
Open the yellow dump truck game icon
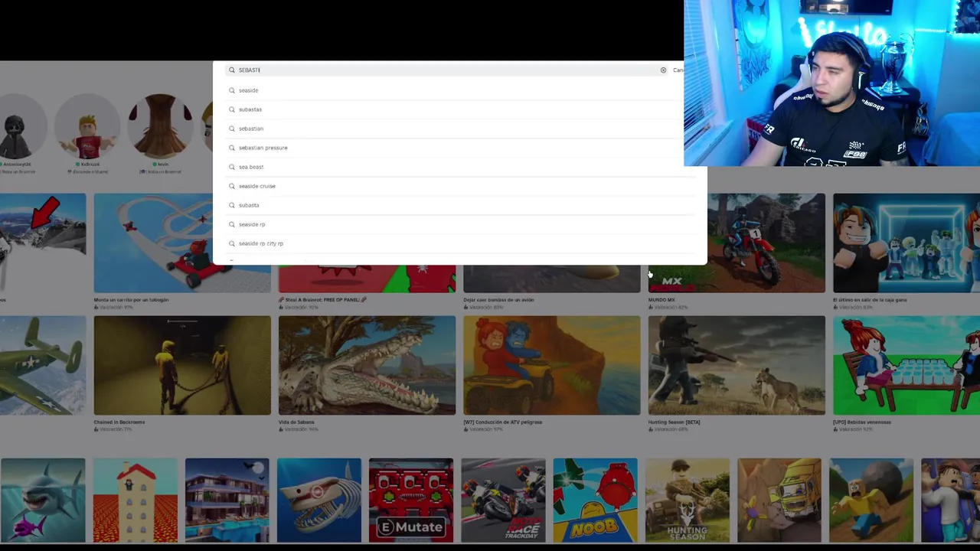point(779,500)
